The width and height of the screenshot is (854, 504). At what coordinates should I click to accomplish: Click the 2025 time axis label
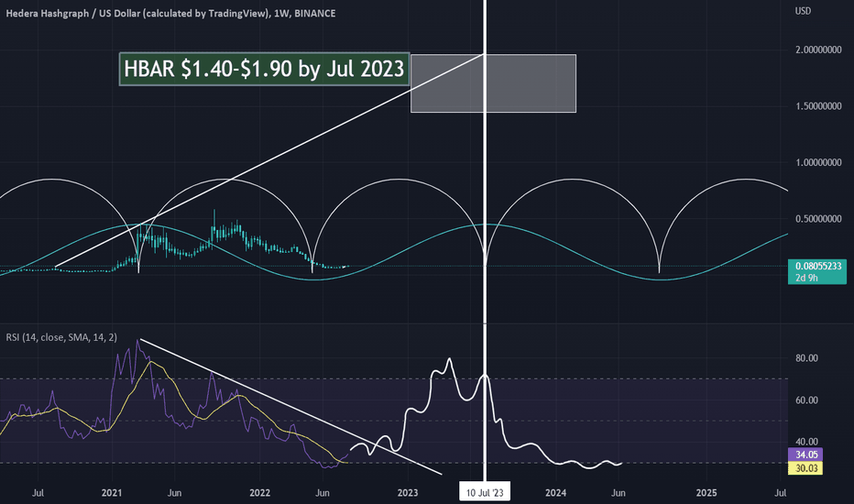[706, 493]
